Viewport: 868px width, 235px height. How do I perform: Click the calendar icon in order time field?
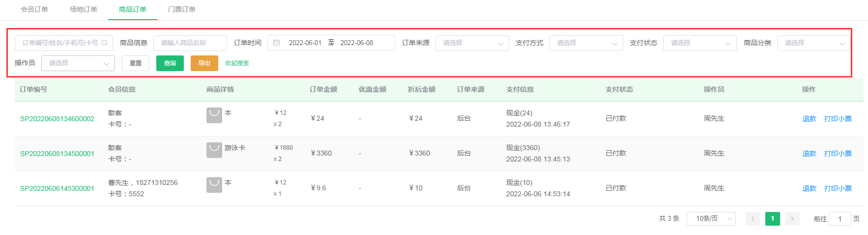[x=276, y=43]
